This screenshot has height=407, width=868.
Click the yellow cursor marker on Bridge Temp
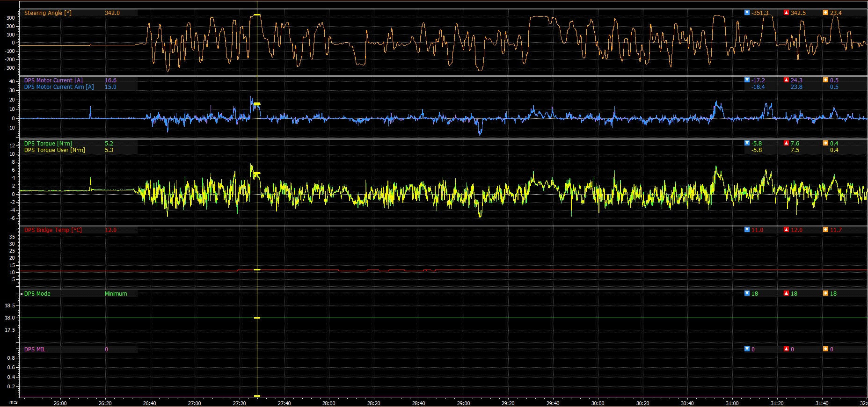pyautogui.click(x=257, y=270)
